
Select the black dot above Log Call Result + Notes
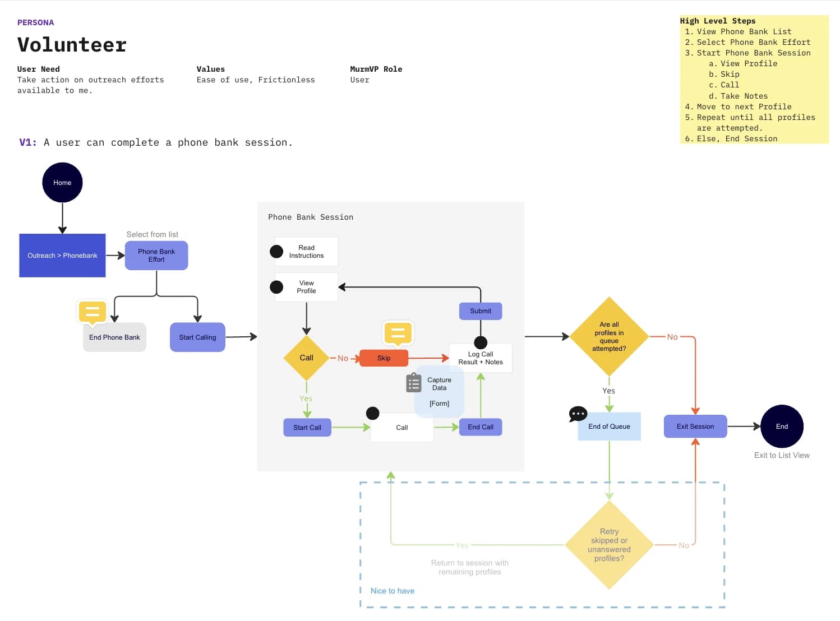(x=481, y=342)
